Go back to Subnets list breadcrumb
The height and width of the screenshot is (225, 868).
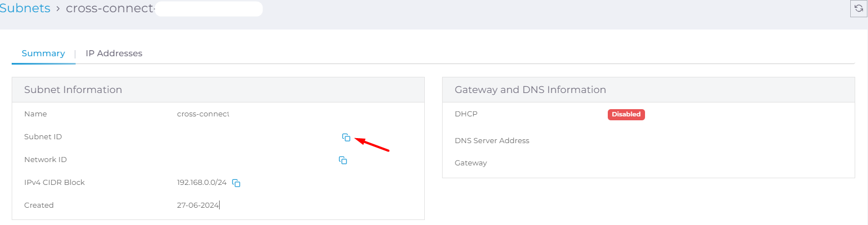click(x=25, y=8)
